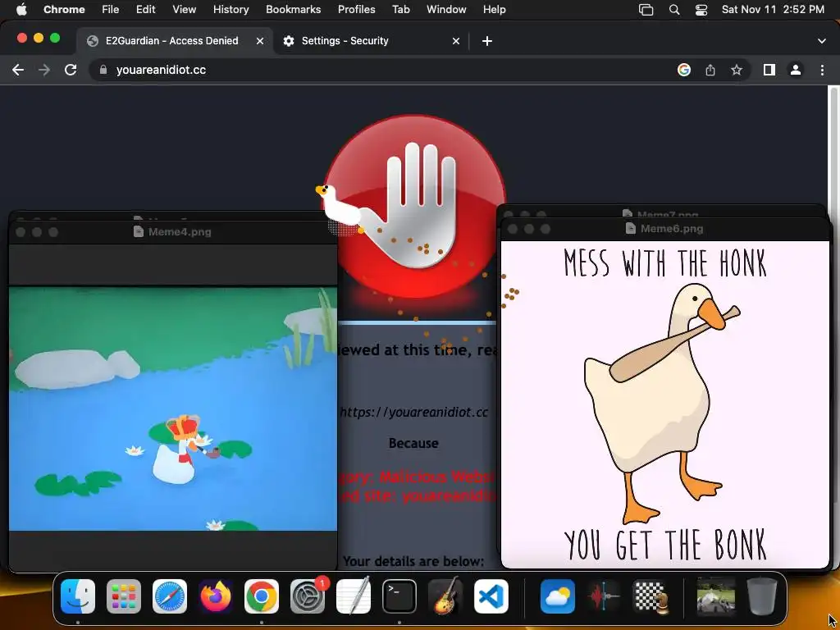The image size is (840, 630).
Task: Open Chrome's three-dot menu
Action: (822, 71)
